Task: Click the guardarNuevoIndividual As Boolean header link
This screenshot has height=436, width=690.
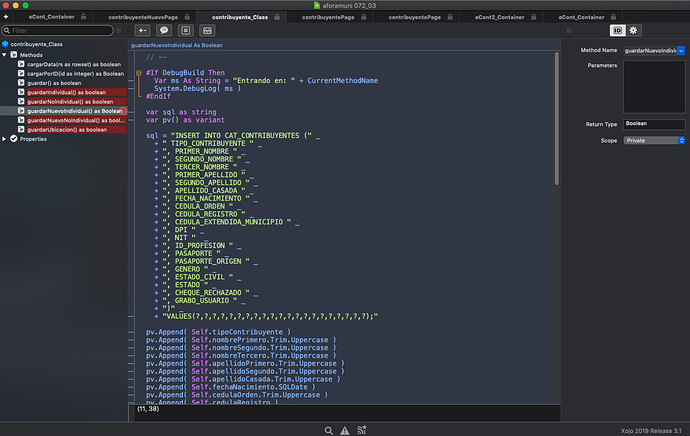Action: pyautogui.click(x=176, y=45)
